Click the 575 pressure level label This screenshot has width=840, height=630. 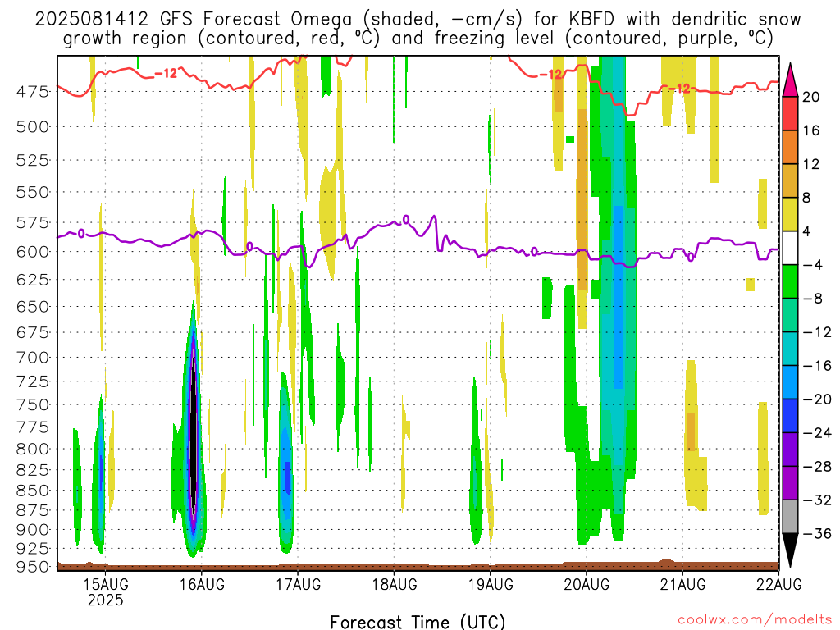click(x=32, y=222)
